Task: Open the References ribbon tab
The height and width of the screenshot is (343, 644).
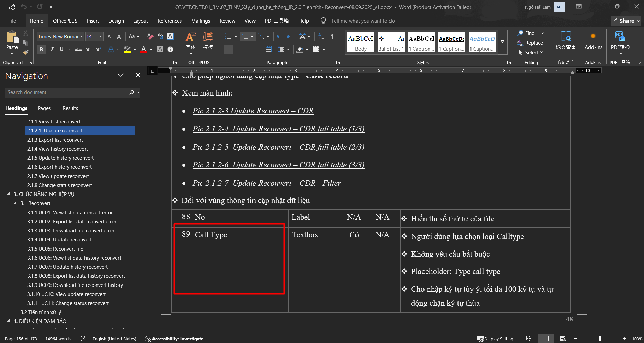Action: point(169,21)
